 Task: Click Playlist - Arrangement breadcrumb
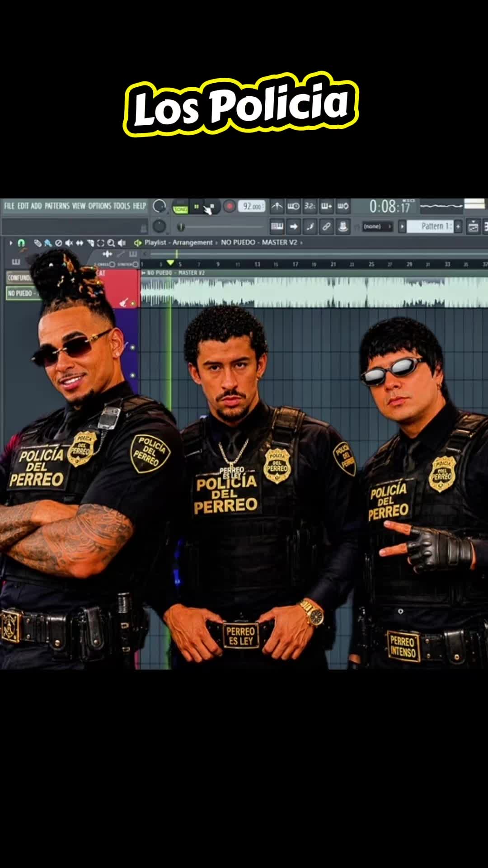pyautogui.click(x=178, y=243)
